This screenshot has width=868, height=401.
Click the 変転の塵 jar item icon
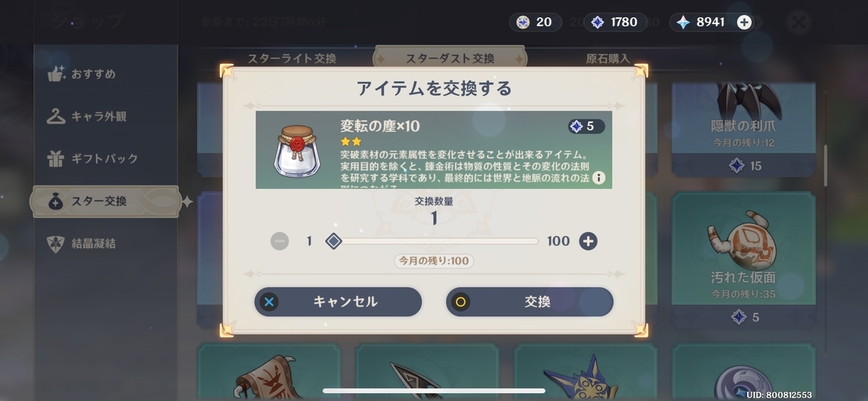(297, 151)
